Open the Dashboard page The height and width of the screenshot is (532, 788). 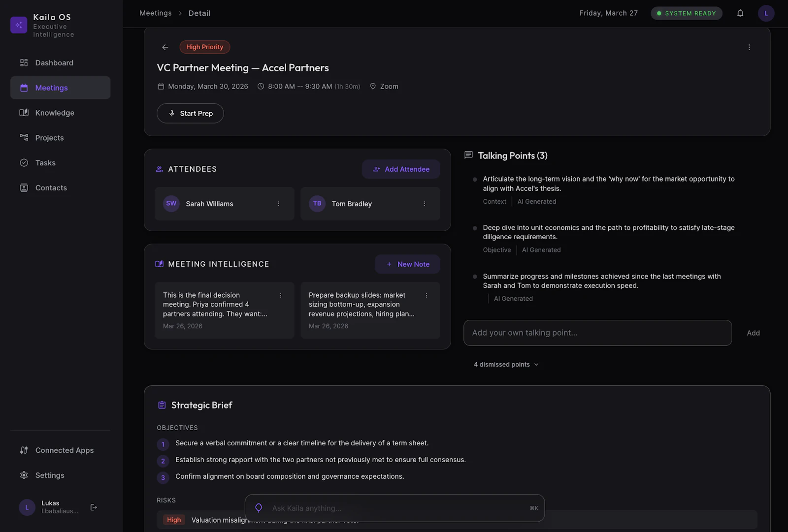click(x=60, y=63)
